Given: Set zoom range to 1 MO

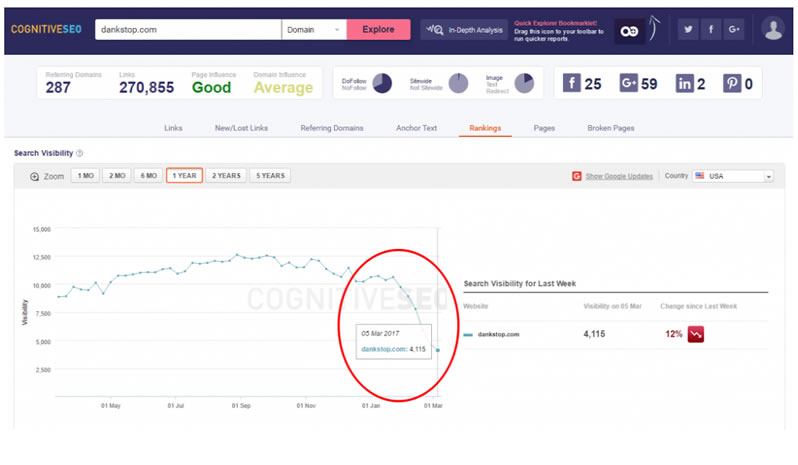Looking at the screenshot, I should pyautogui.click(x=86, y=176).
